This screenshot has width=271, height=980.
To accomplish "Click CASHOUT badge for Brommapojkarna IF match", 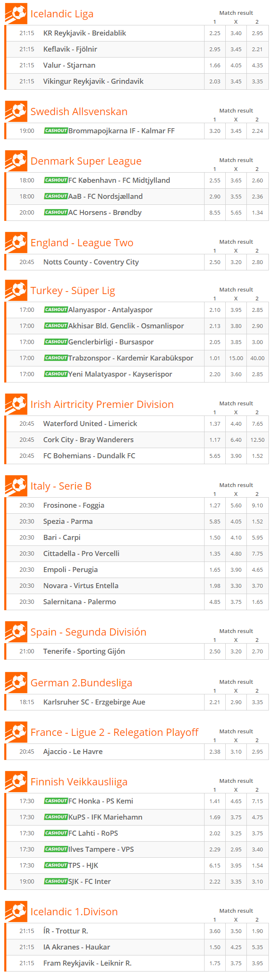I will coord(56,131).
